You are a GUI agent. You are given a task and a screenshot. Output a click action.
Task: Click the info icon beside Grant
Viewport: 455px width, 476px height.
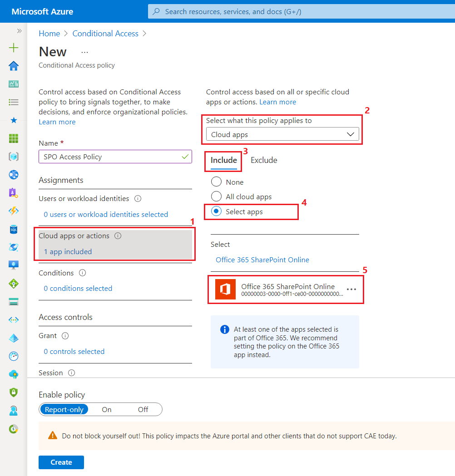(x=65, y=335)
